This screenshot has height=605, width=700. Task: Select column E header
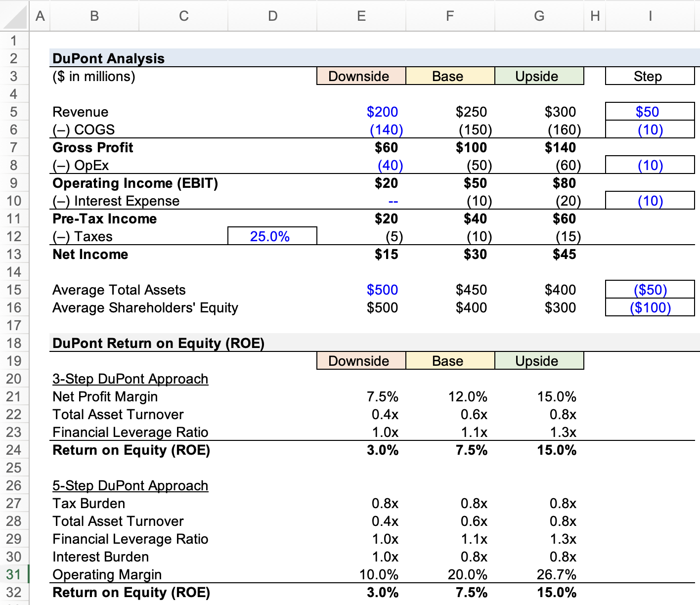pyautogui.click(x=361, y=16)
